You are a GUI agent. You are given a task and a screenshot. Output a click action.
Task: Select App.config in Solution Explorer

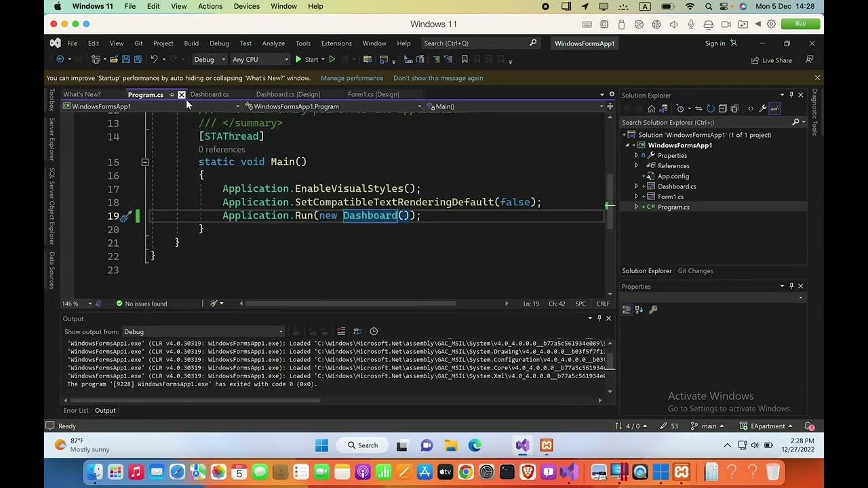[673, 176]
